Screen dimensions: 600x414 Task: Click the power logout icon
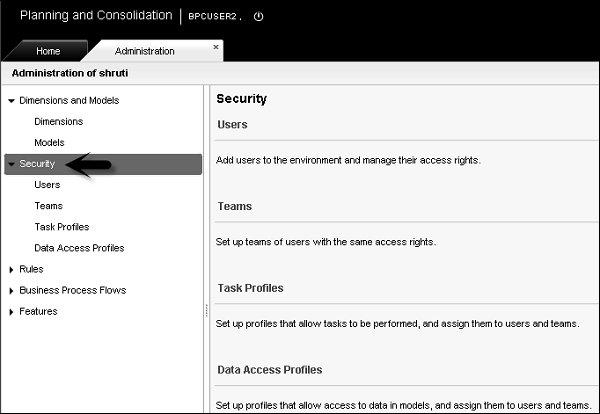(259, 17)
